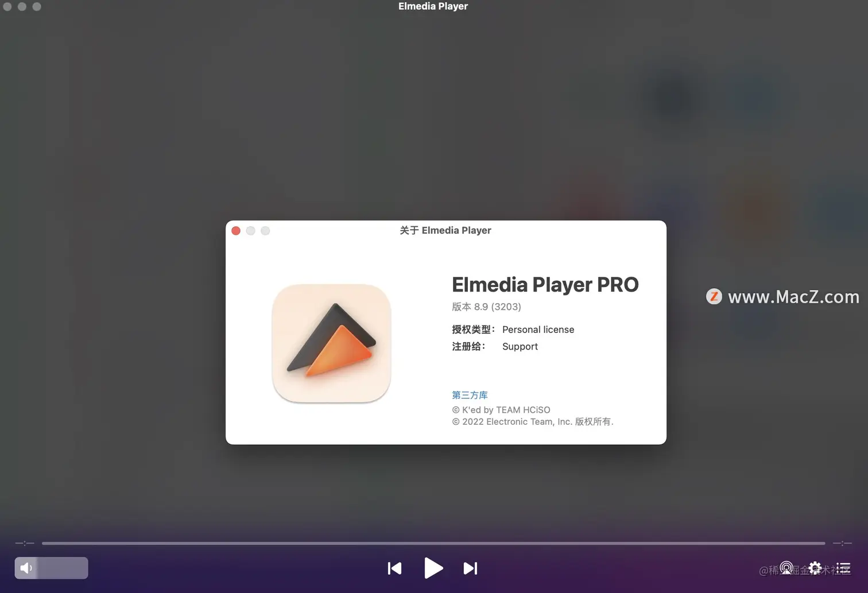Click the main window title Elmedia Player

[433, 6]
